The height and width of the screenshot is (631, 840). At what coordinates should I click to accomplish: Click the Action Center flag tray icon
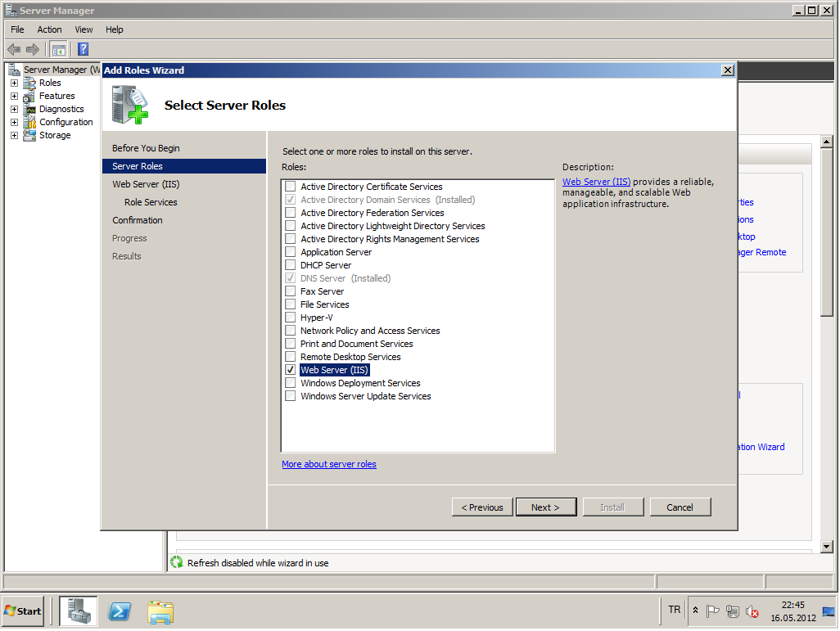coord(713,611)
